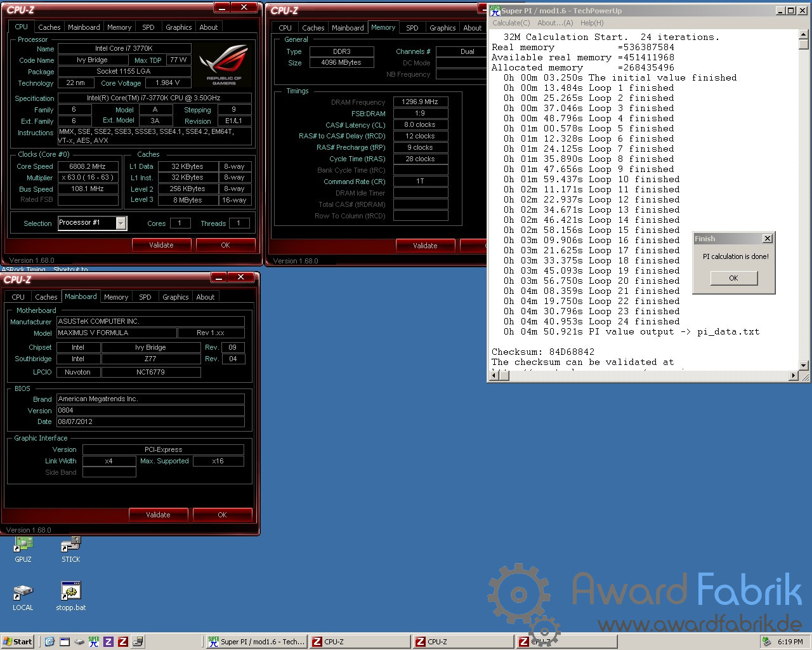812x650 pixels.
Task: Launch the stopp.bat desktop file
Action: pyautogui.click(x=70, y=597)
